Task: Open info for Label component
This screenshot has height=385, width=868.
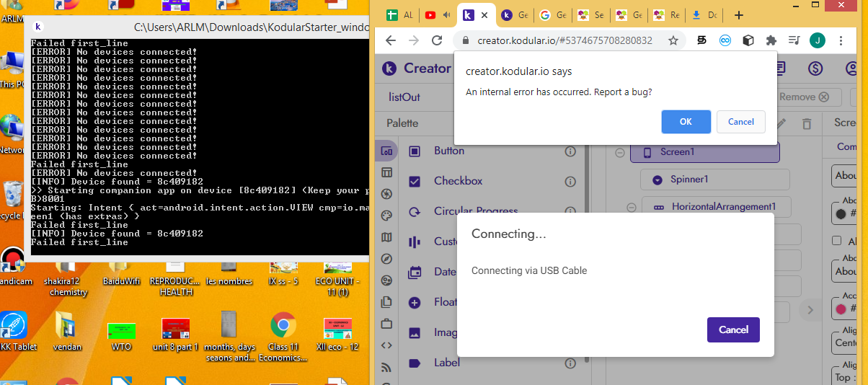Action: pos(570,363)
